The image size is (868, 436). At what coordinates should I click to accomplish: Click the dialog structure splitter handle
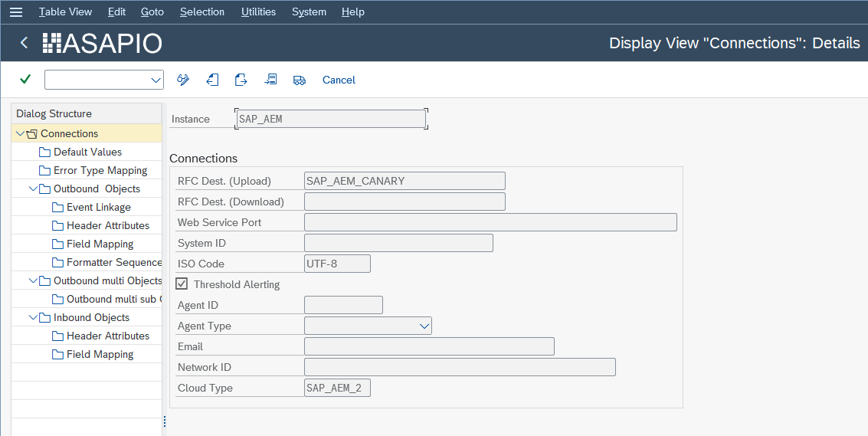(165, 422)
